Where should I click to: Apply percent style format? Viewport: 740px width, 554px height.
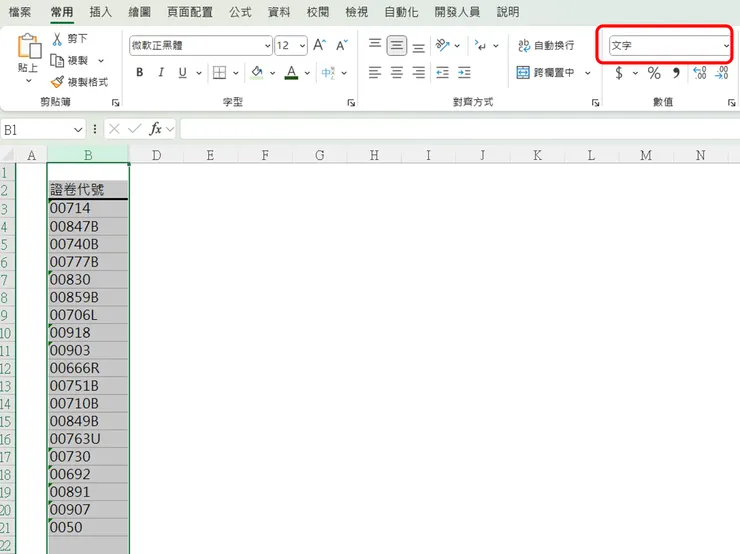coord(654,73)
